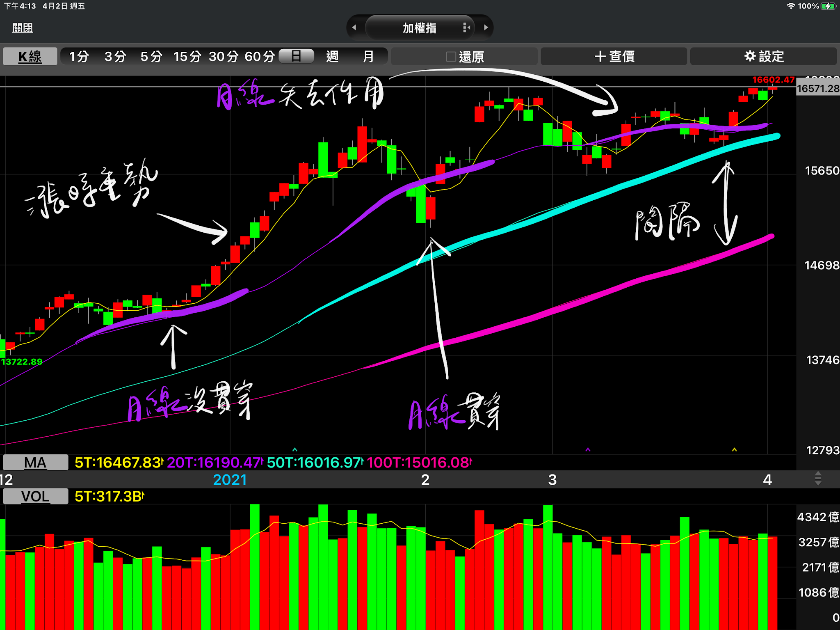Switch to 30分 timeframe

click(224, 56)
